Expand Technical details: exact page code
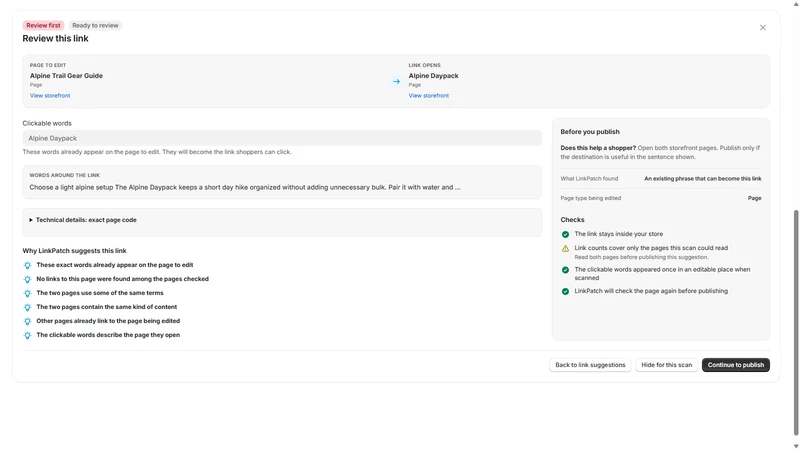 (x=83, y=220)
